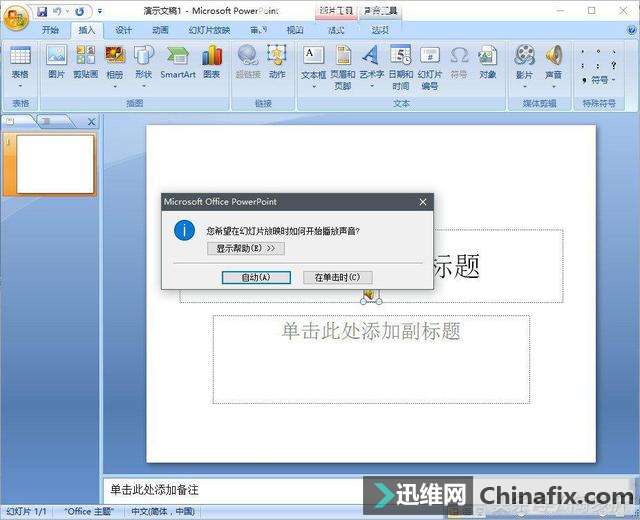Switch to the 开始 ribbon tab
This screenshot has width=640, height=520.
[x=50, y=30]
